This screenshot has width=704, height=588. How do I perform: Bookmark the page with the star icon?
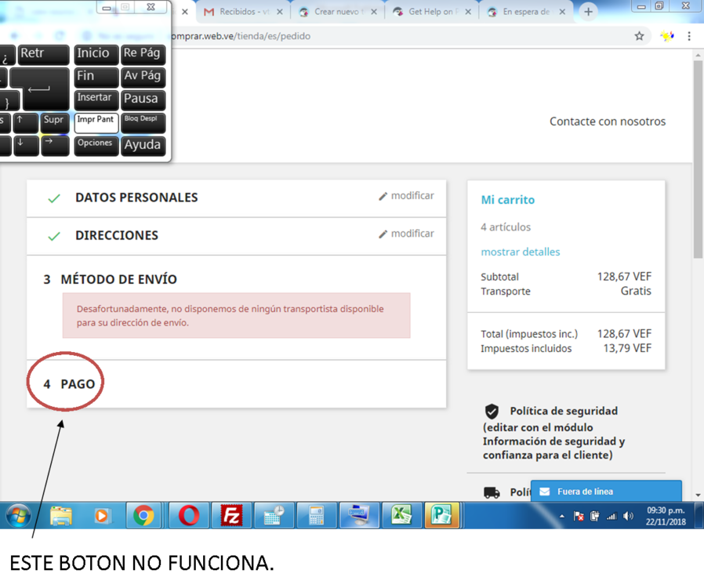(639, 36)
